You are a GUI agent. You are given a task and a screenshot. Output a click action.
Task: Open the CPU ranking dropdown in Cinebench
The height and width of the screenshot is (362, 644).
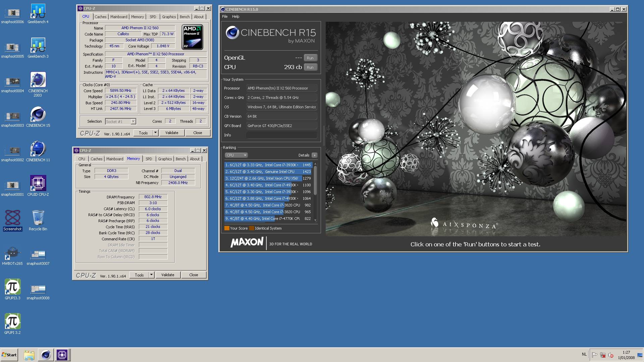click(236, 155)
